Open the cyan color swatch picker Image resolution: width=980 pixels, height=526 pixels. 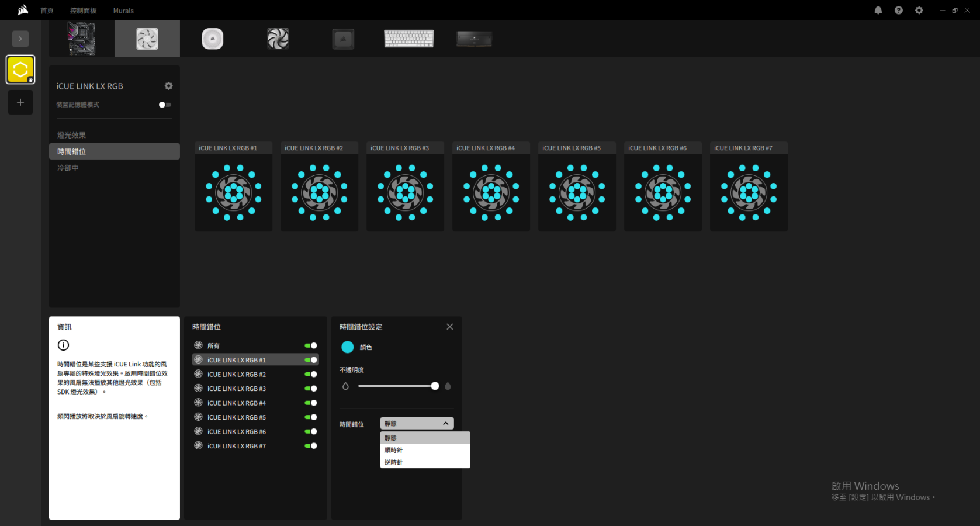[348, 347]
